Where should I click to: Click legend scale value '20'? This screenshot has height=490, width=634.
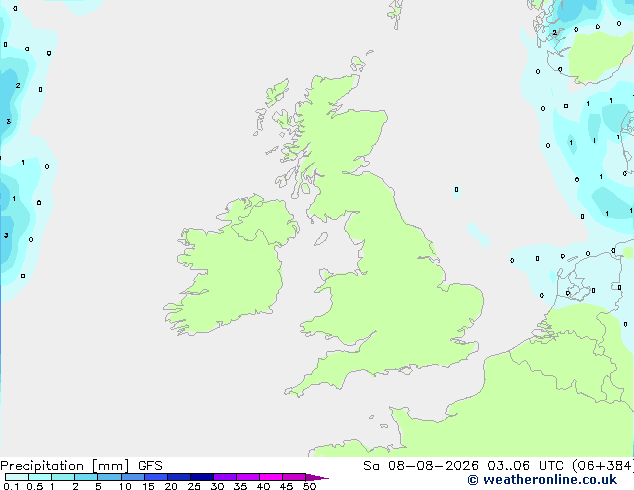[x=171, y=486]
